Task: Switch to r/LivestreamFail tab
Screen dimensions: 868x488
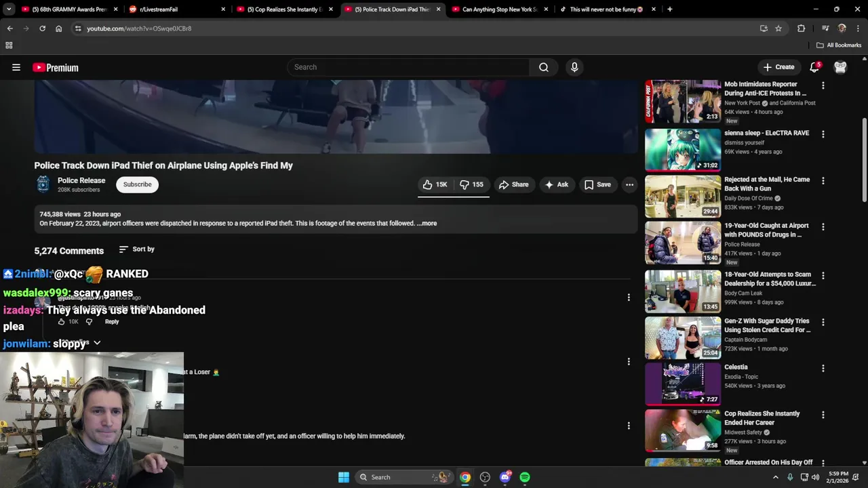Action: tap(178, 9)
